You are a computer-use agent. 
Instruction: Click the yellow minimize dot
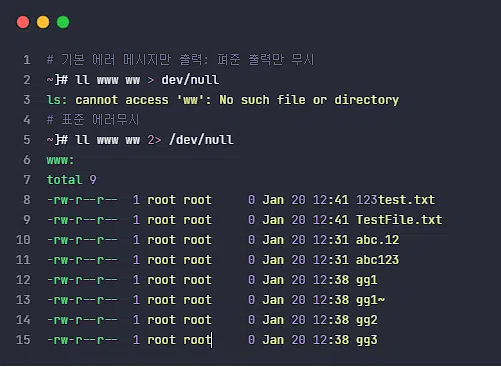tap(43, 22)
